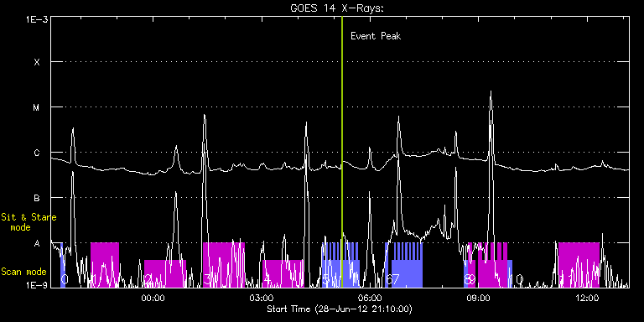
Task: Click the observation number "0" label
Action: tap(65, 280)
